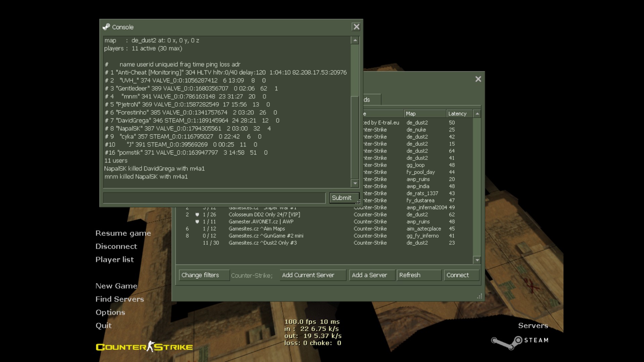Click the shield icon on Gamester.AVONET.cz row
Viewport: 644px width, 362px height.
[x=197, y=222]
